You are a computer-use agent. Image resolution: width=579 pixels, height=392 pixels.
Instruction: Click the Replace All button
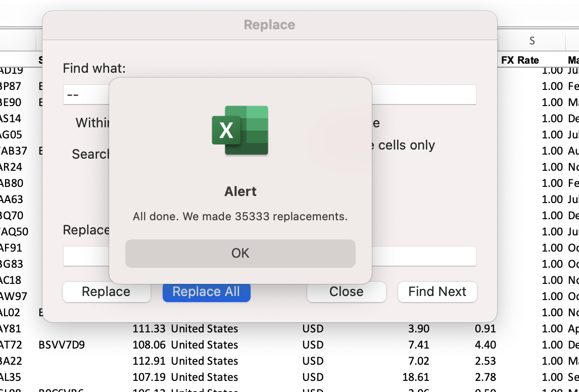pyautogui.click(x=206, y=292)
